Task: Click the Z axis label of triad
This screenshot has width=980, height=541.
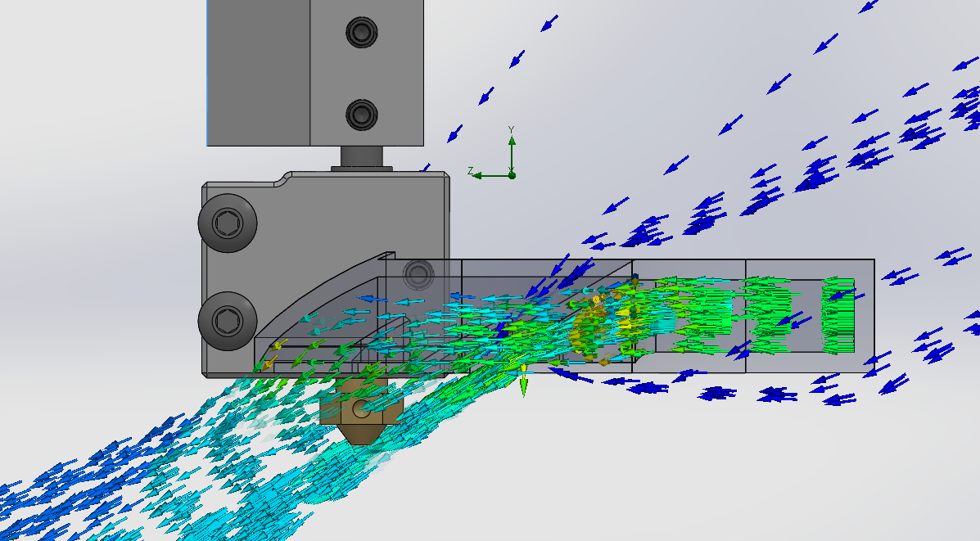Action: (x=470, y=170)
